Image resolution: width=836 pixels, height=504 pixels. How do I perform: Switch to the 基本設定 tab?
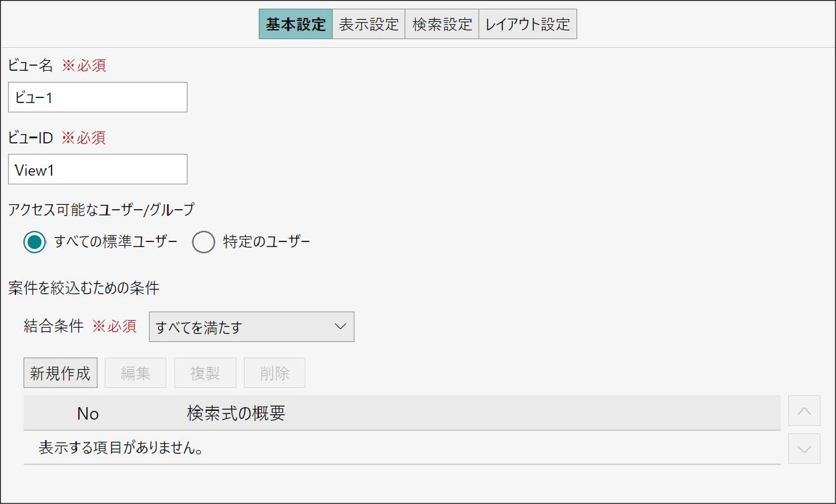295,24
